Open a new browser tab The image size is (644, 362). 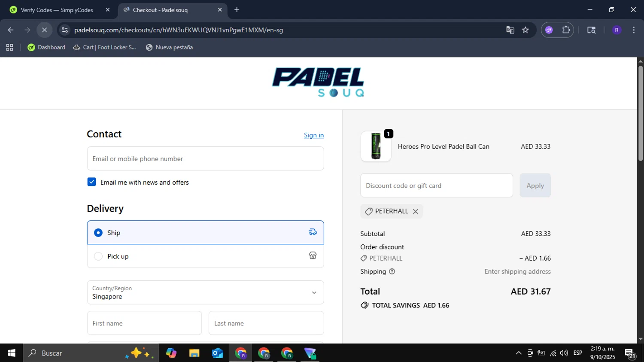point(237,10)
